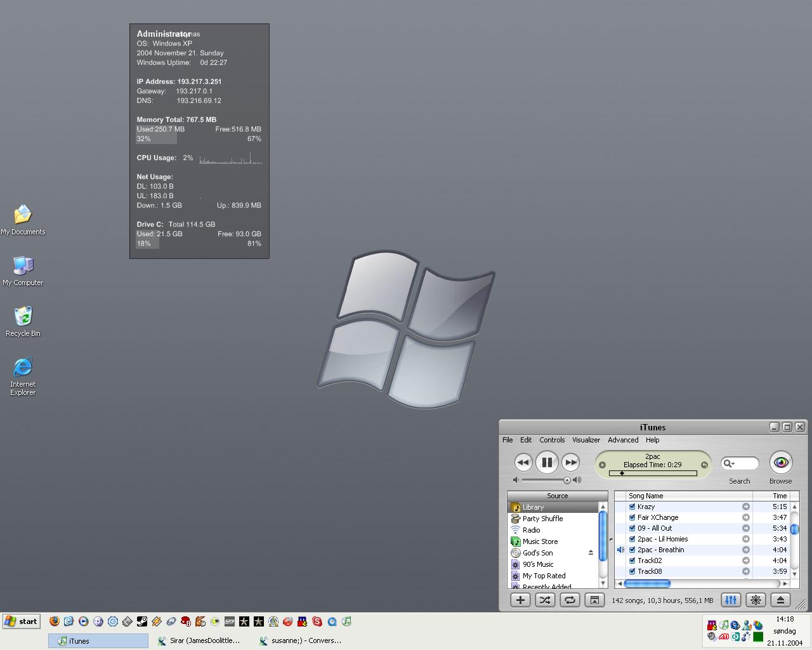812x650 pixels.
Task: Click the song list horizontal scrollbar thumb
Action: (x=647, y=583)
